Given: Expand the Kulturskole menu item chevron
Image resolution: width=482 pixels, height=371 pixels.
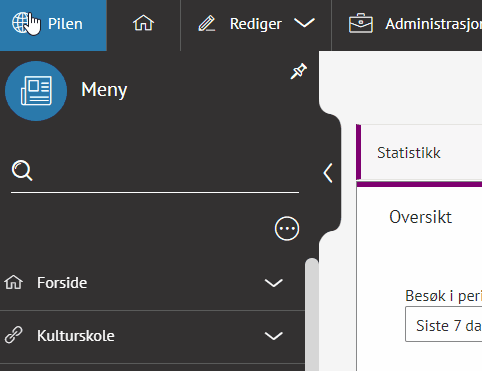Looking at the screenshot, I should click(x=274, y=336).
